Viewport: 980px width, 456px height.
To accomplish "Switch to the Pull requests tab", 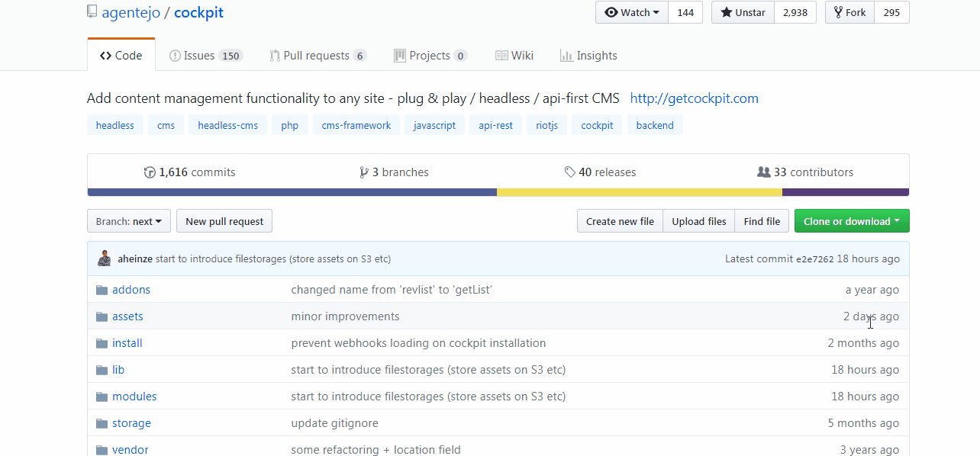I will (318, 56).
